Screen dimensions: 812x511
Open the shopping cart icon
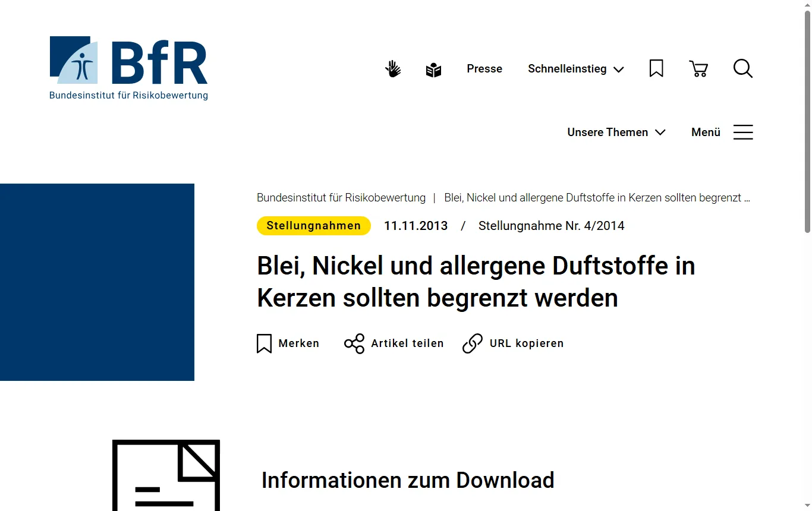[x=698, y=69]
